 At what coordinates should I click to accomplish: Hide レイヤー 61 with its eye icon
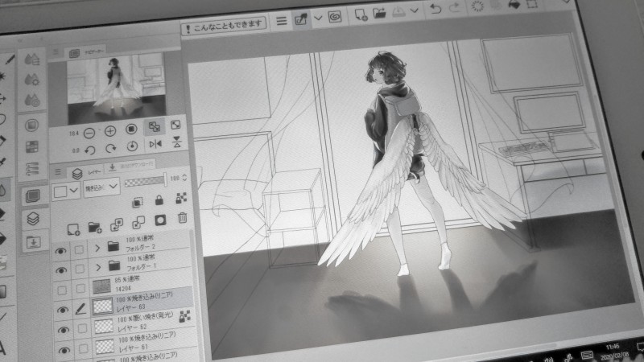[64, 351]
